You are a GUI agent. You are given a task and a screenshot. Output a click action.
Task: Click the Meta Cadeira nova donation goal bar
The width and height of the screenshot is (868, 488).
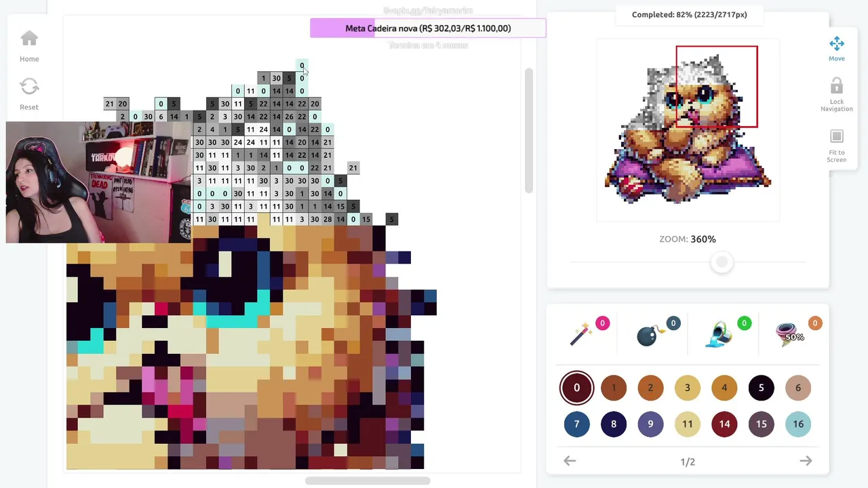428,28
